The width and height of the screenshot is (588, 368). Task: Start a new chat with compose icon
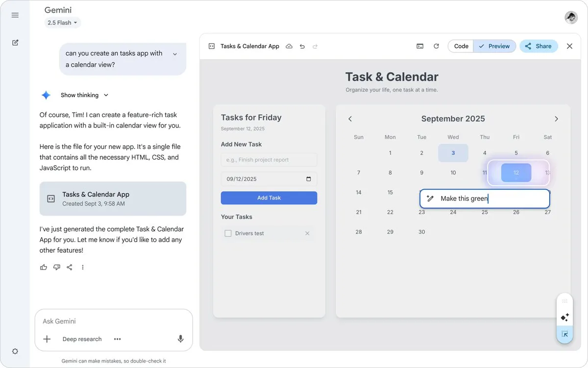15,43
